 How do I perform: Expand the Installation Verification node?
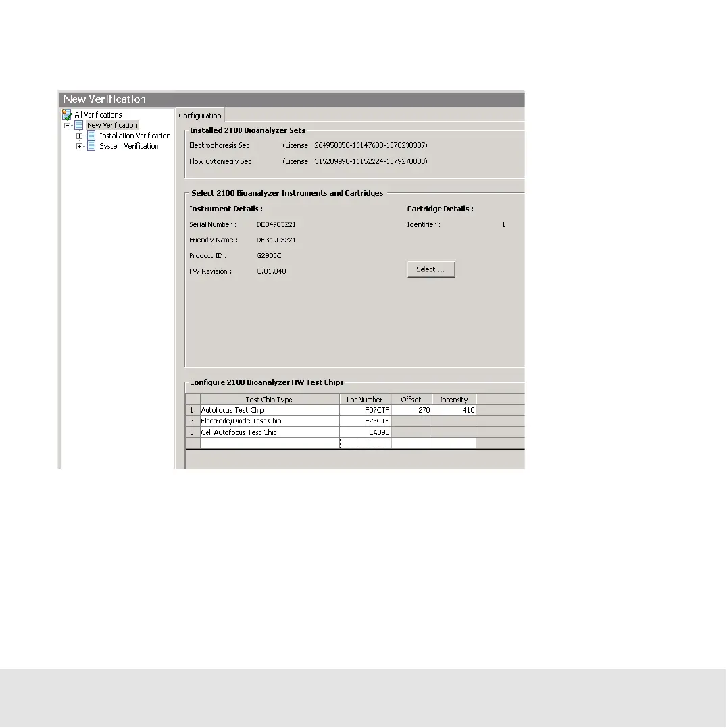point(80,136)
